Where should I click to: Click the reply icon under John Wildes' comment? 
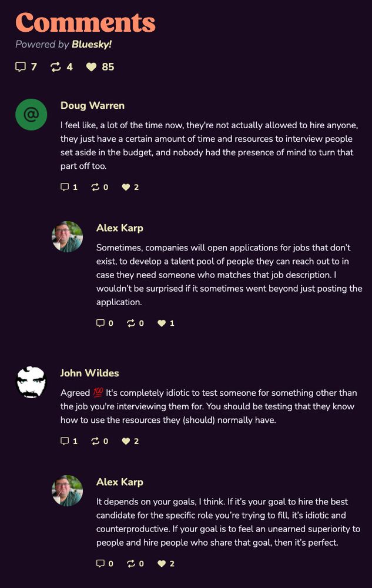[x=66, y=440]
